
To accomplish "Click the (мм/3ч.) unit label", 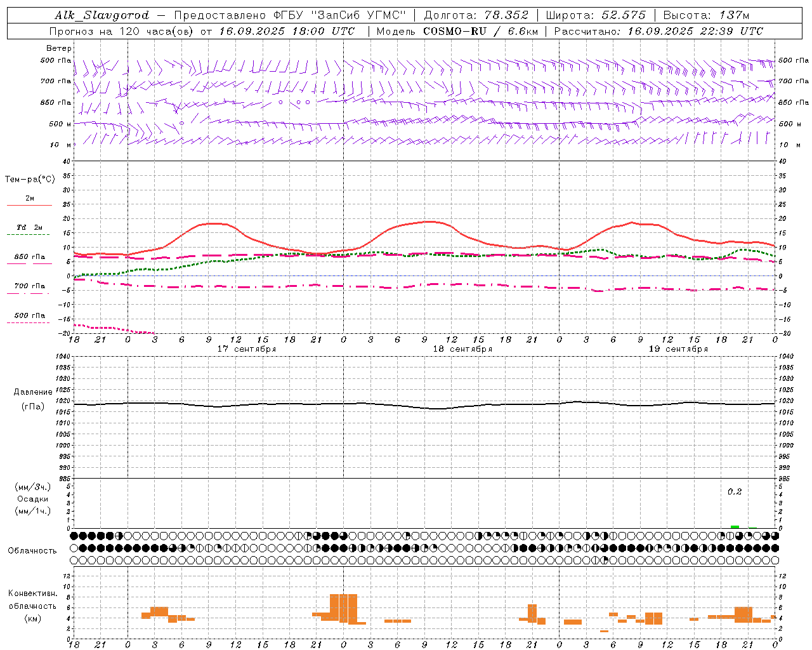I will pos(33,487).
